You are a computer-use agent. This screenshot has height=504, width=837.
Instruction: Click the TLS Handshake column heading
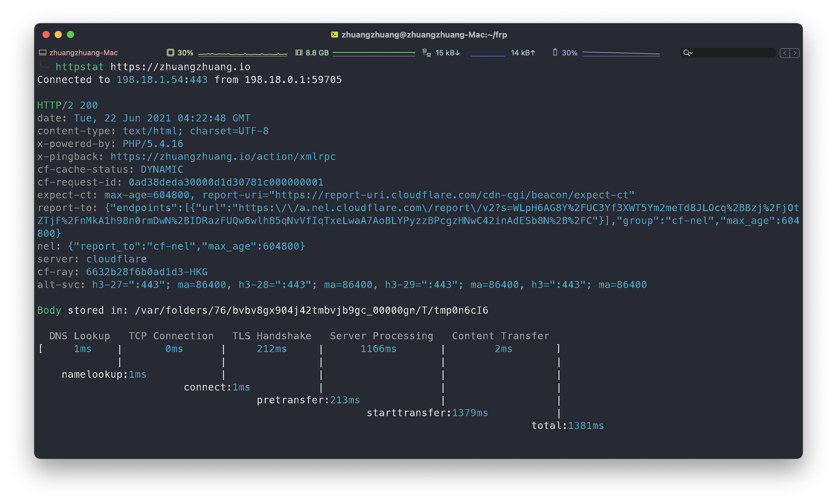coord(272,336)
